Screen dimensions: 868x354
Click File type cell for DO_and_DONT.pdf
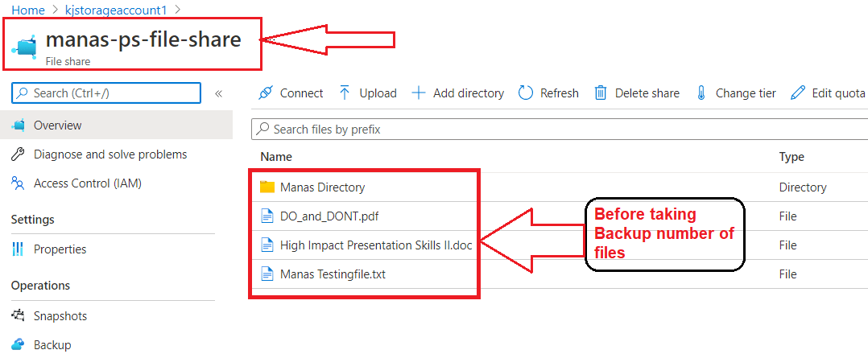click(x=787, y=216)
